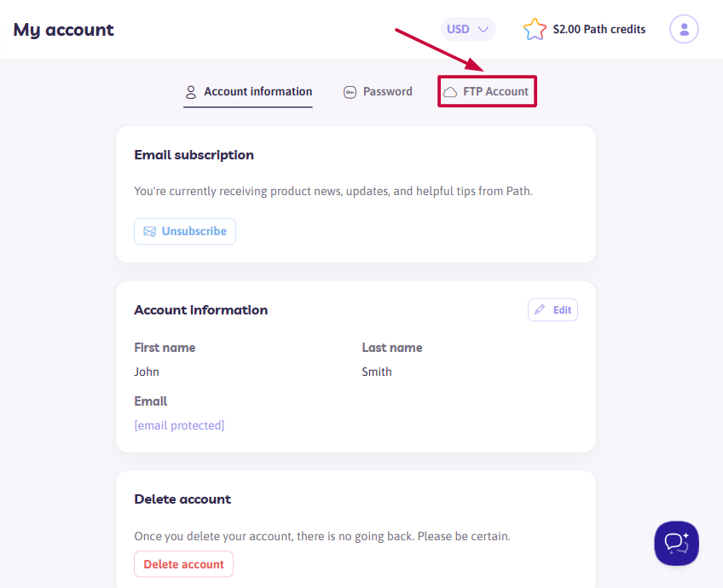723x588 pixels.
Task: Open the live chat support icon
Action: coord(676,543)
